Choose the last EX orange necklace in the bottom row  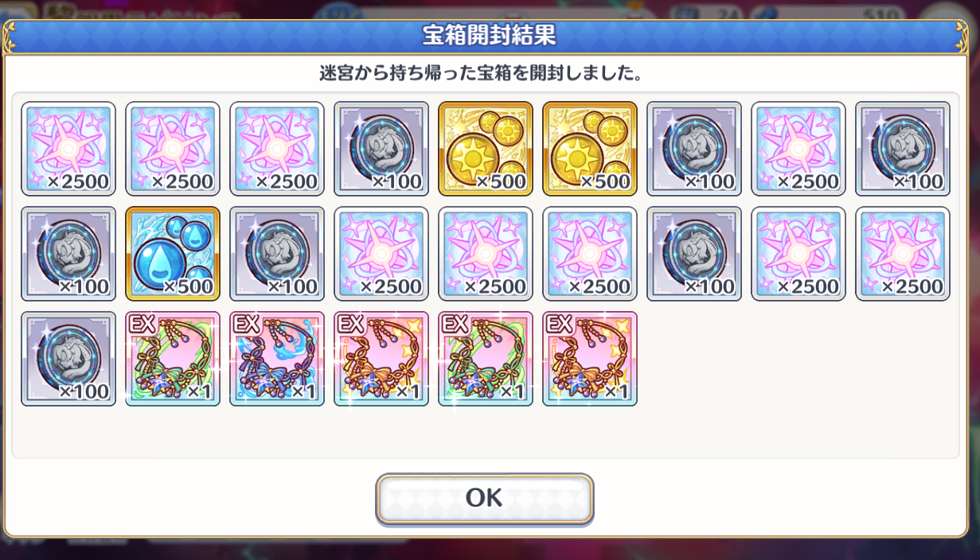pyautogui.click(x=590, y=359)
